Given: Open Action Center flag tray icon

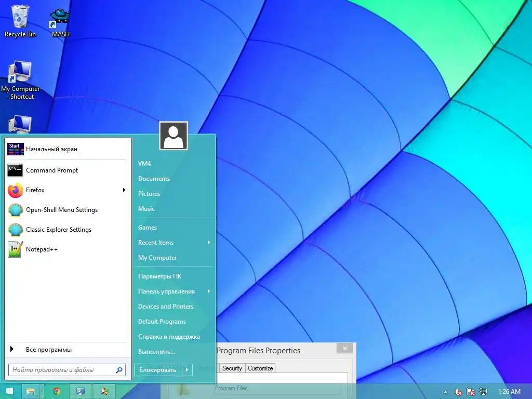Looking at the screenshot, I should coord(471,392).
